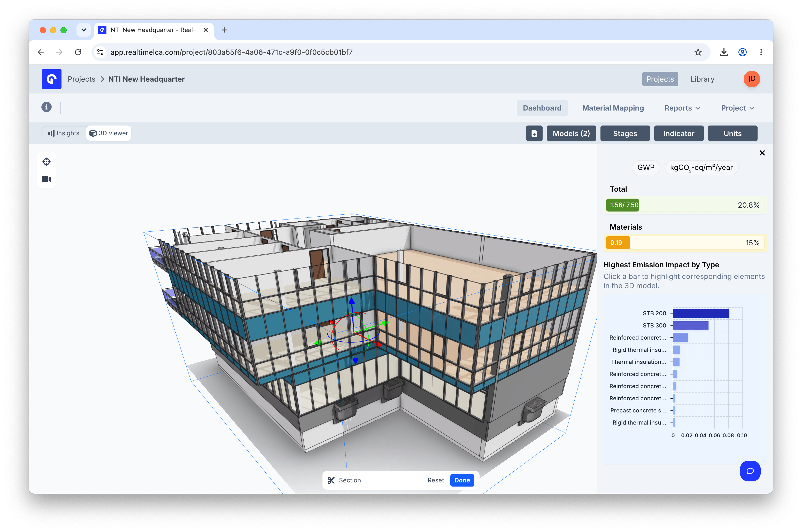Open the tab search dropdown arrow

point(83,30)
